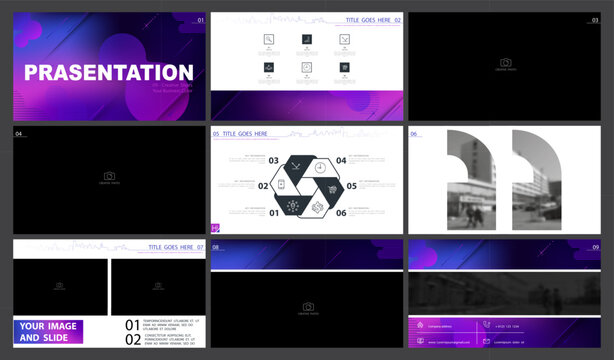Screen dimensions: 614x360
Task: Select number '06' label in the hexagon diagram
Action: pyautogui.click(x=341, y=213)
